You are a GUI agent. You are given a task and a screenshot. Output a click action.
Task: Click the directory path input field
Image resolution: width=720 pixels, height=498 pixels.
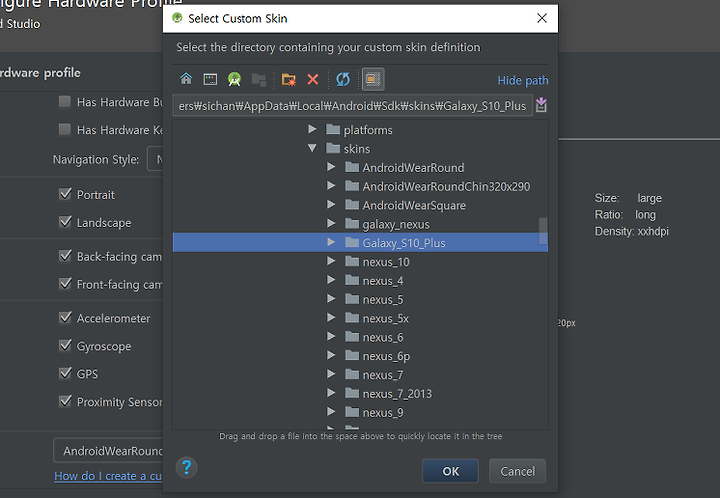[353, 106]
